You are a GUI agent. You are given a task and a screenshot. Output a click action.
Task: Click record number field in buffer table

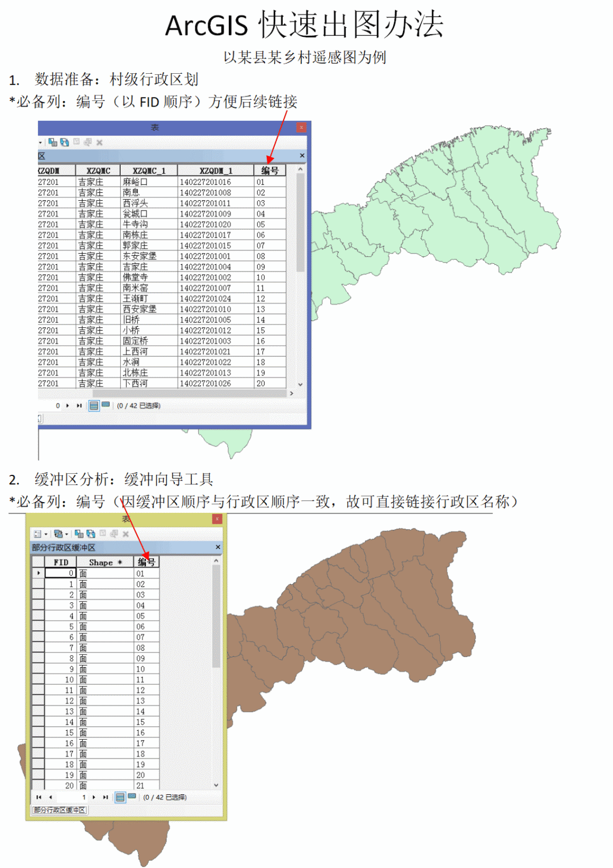click(x=72, y=797)
